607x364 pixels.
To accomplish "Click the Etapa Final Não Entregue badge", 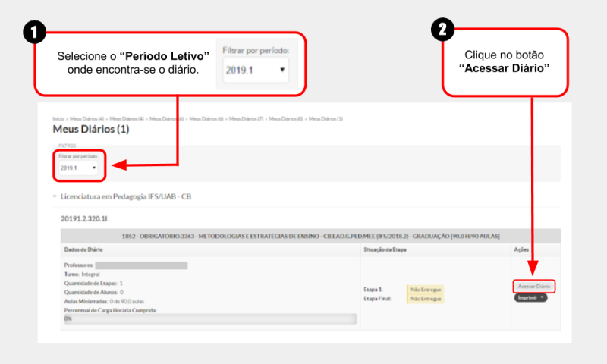I will pos(426,299).
